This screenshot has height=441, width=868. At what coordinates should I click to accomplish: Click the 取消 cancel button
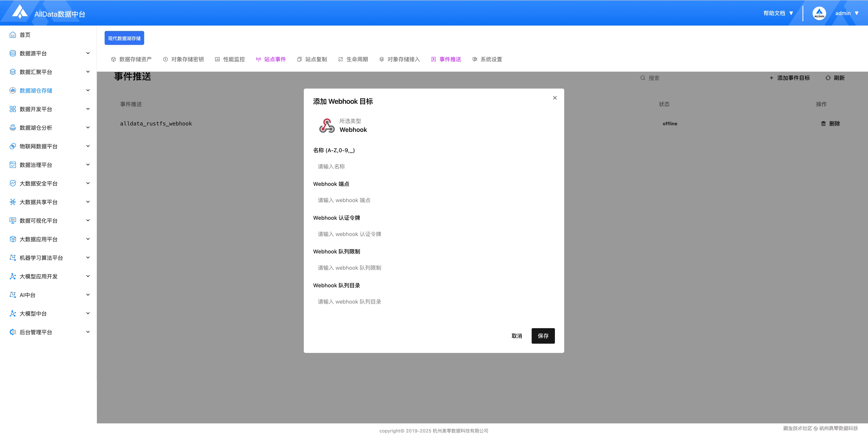click(x=517, y=336)
